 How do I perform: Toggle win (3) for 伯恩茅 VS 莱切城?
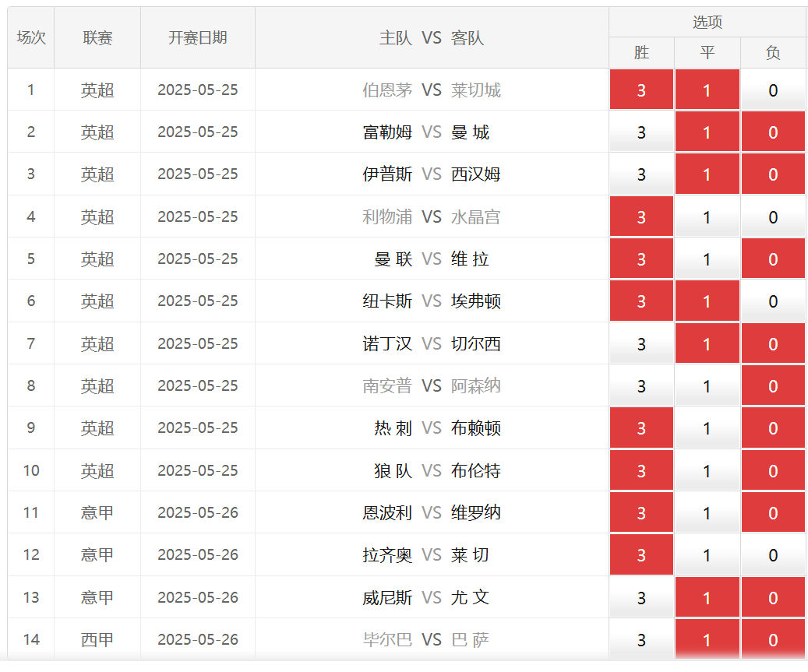coord(641,90)
